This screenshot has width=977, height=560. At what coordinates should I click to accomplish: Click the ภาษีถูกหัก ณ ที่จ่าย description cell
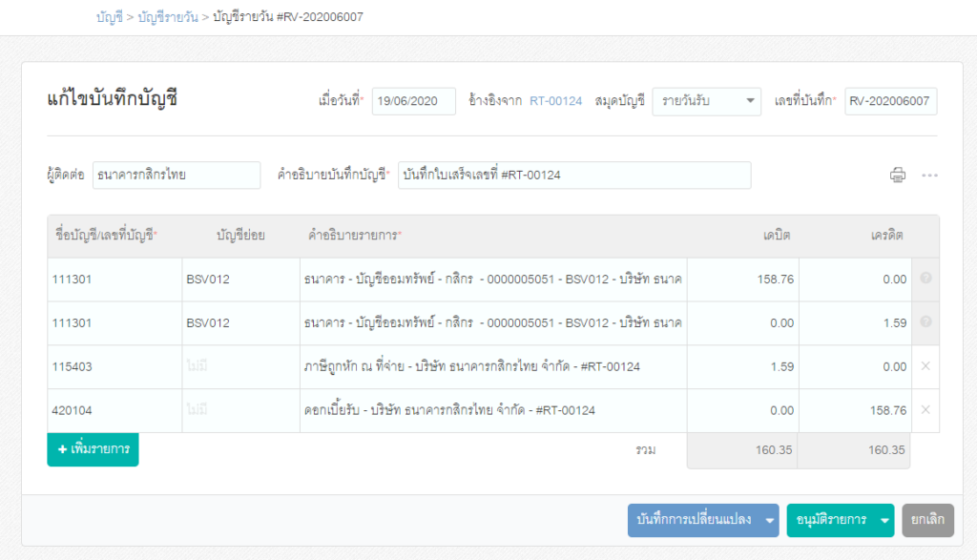click(493, 367)
